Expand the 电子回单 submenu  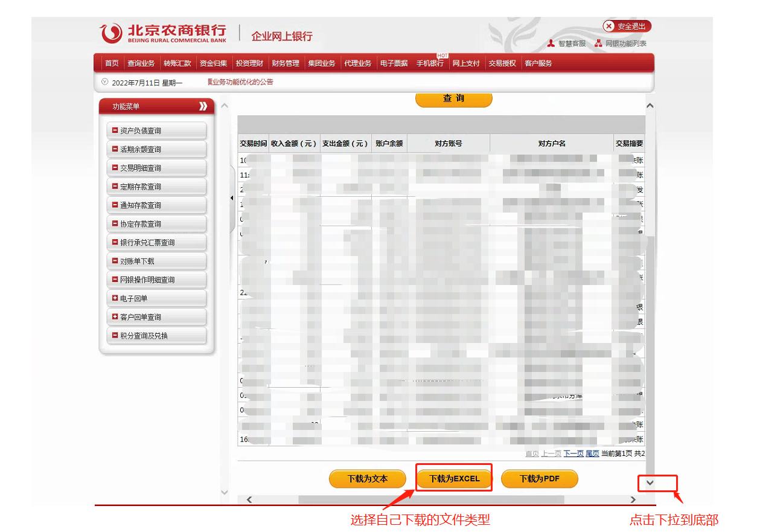(114, 298)
